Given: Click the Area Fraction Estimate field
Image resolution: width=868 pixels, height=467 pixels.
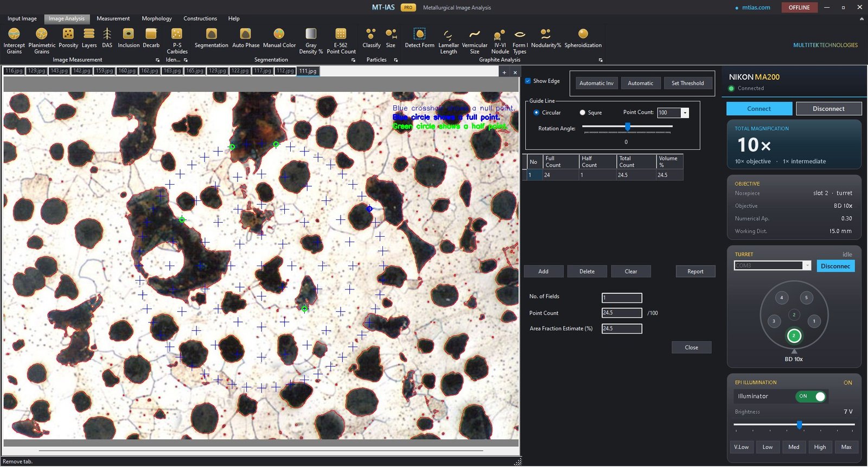Looking at the screenshot, I should click(622, 329).
